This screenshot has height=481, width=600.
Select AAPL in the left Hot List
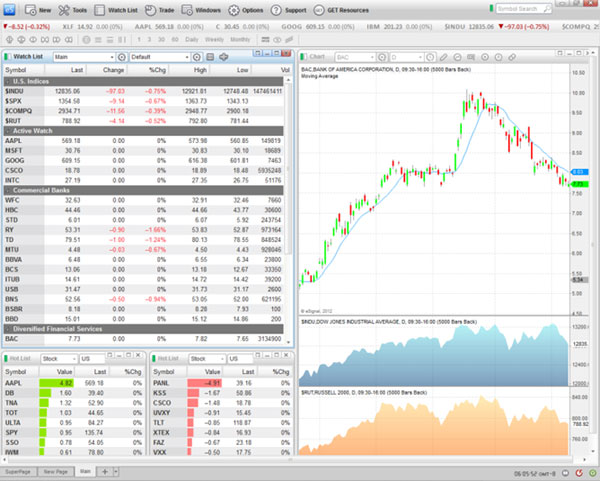point(73,383)
